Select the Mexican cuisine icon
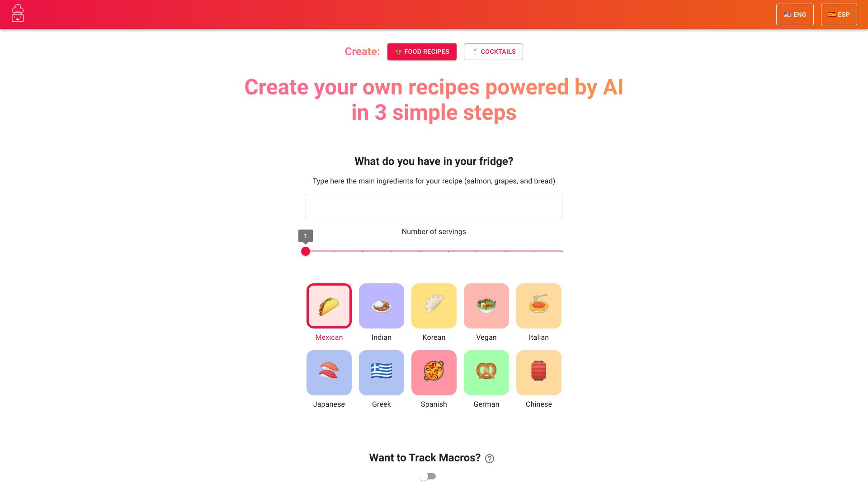 coord(329,305)
